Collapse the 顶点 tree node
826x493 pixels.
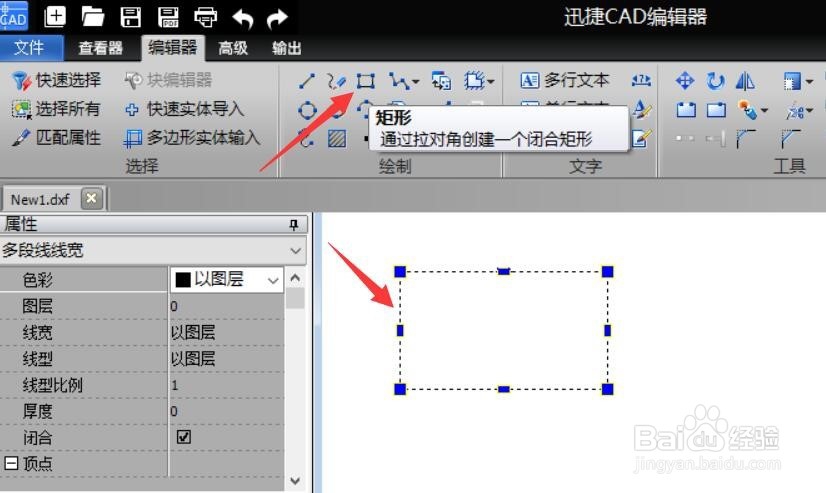(x=11, y=463)
